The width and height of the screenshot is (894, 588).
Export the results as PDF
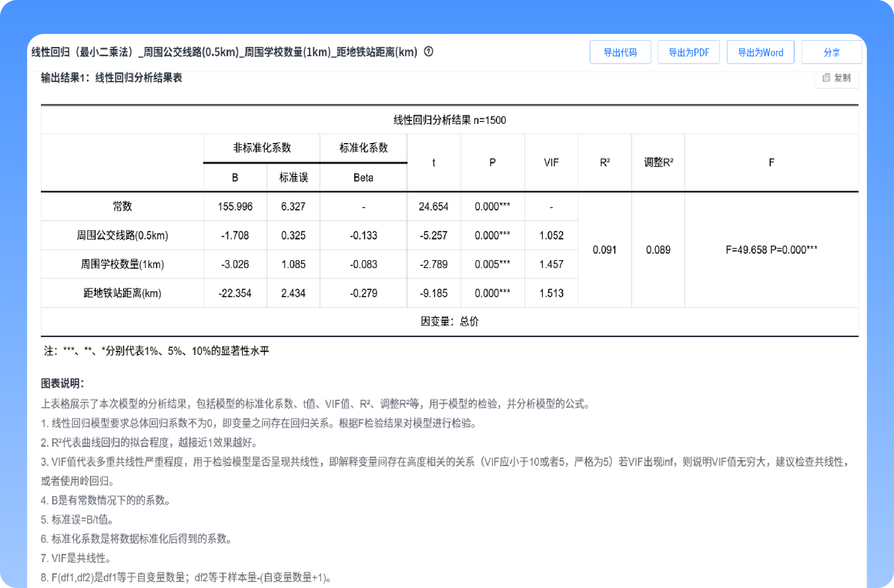tap(689, 52)
